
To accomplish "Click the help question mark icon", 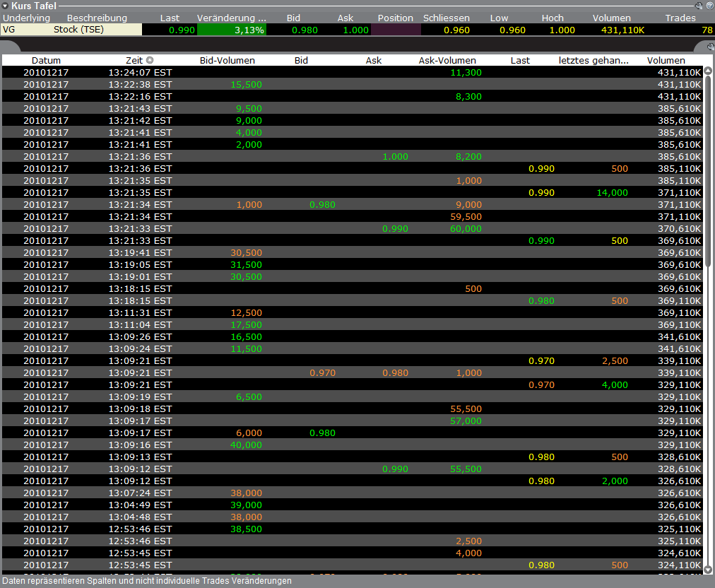I will (710, 6).
